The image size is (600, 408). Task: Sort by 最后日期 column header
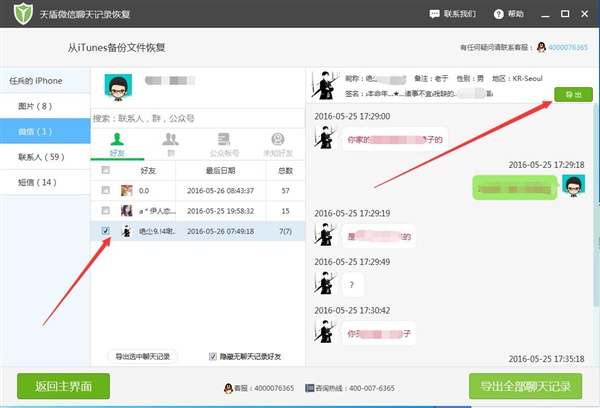[x=220, y=170]
